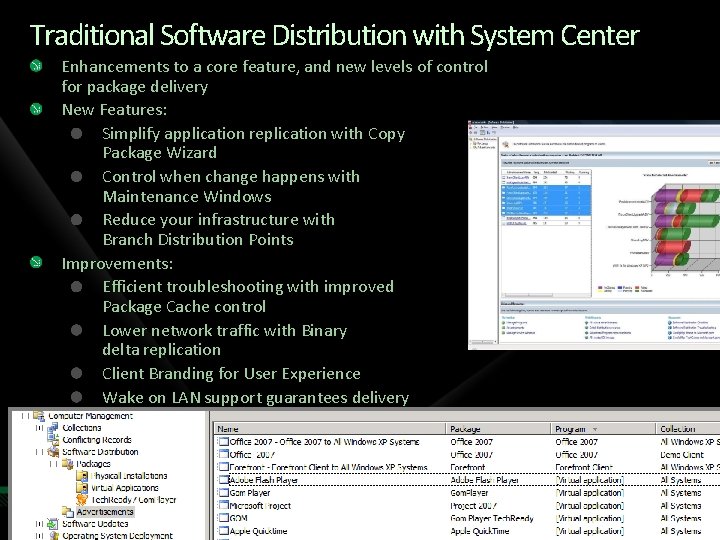Click the 'Apple QuickTime' package cell

click(x=479, y=531)
